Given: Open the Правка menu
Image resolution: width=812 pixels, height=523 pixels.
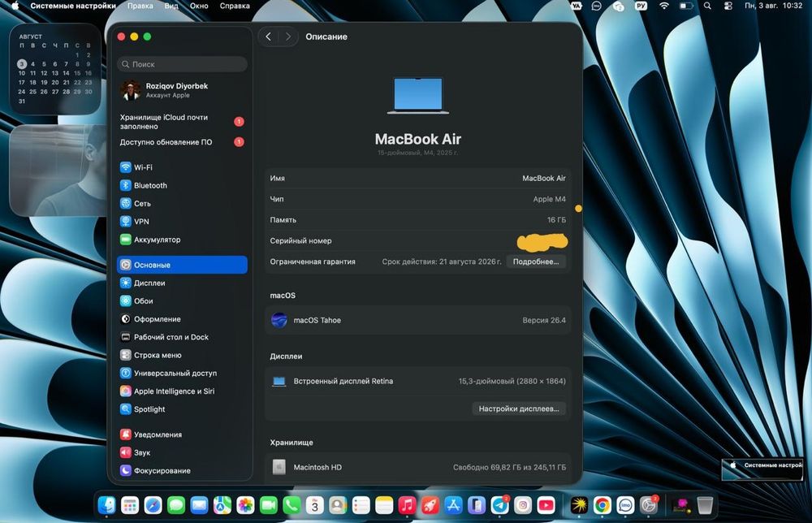Looking at the screenshot, I should (140, 6).
